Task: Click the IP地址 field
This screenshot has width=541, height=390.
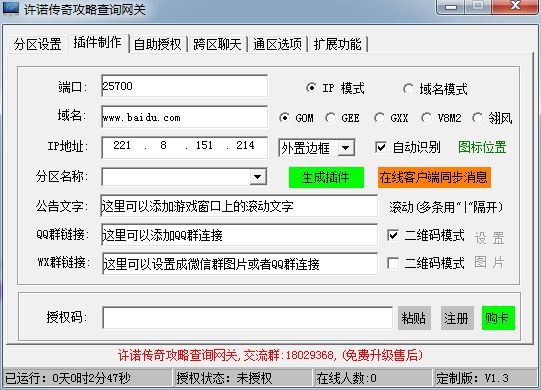Action: point(184,147)
